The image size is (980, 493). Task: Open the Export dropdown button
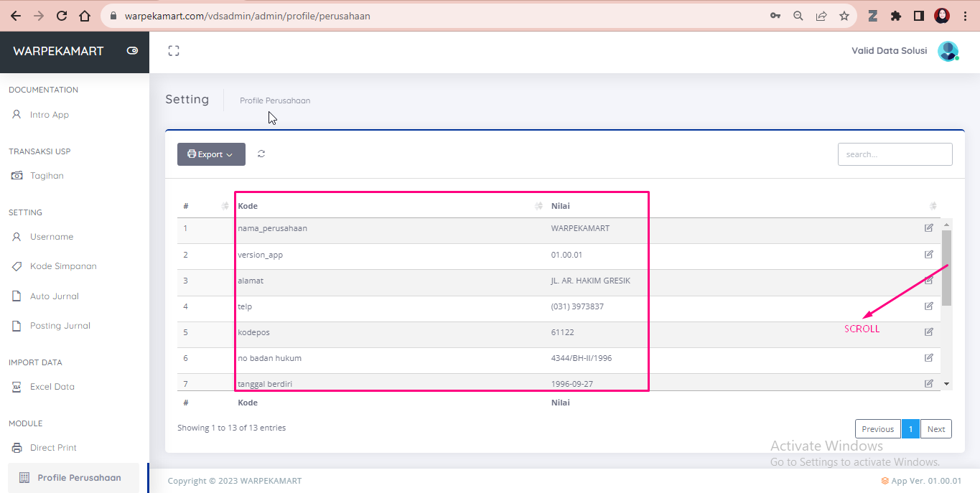211,154
